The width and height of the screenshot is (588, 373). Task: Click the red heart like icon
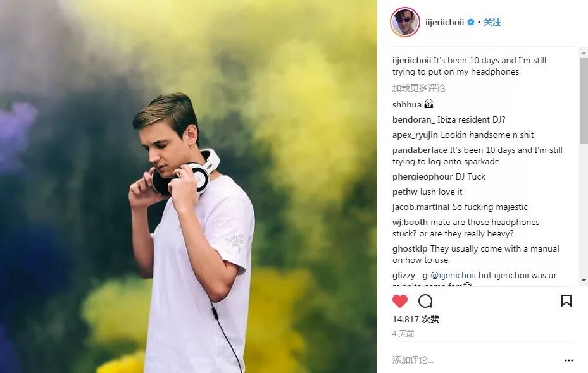[x=400, y=301]
